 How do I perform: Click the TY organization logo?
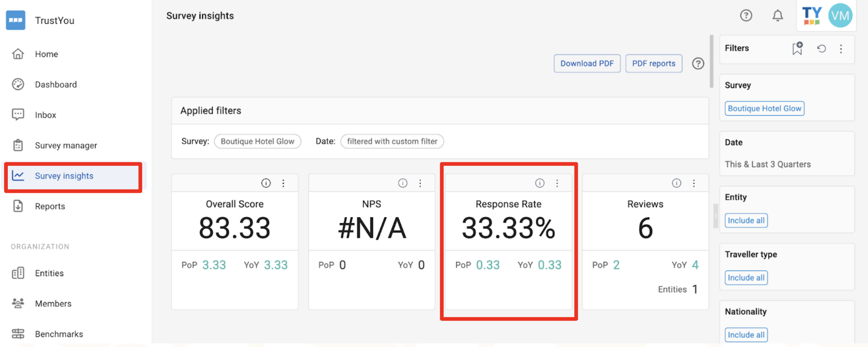(812, 16)
